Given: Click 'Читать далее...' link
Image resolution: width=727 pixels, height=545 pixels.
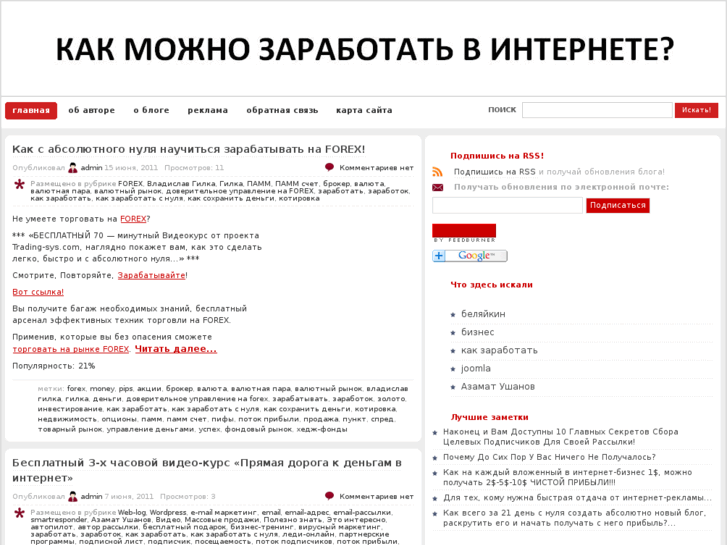Looking at the screenshot, I should click(176, 349).
